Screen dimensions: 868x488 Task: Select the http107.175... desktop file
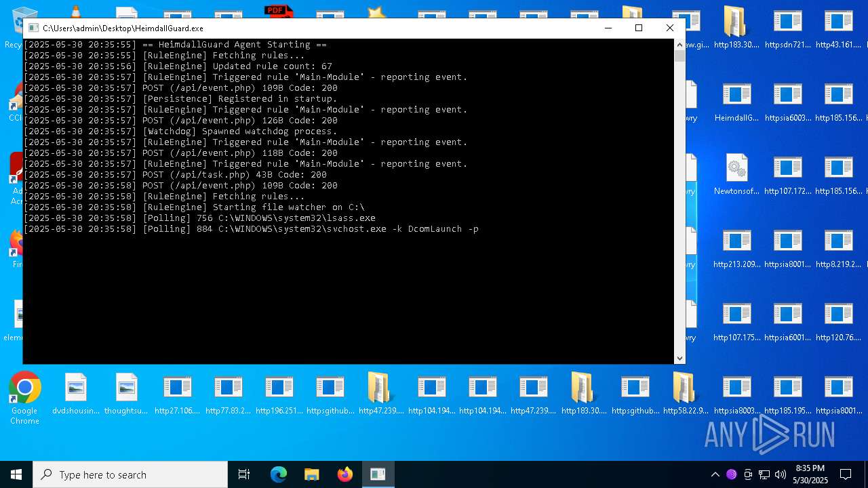click(x=737, y=321)
